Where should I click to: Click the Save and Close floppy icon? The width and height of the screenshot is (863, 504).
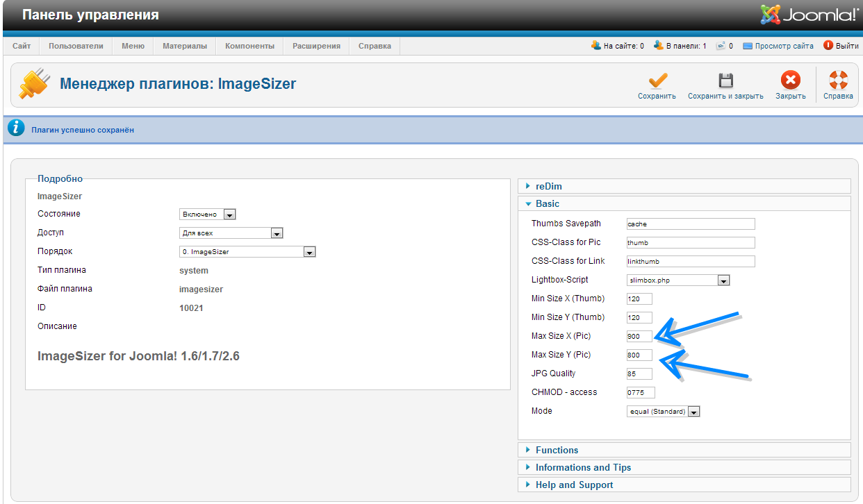pos(725,81)
